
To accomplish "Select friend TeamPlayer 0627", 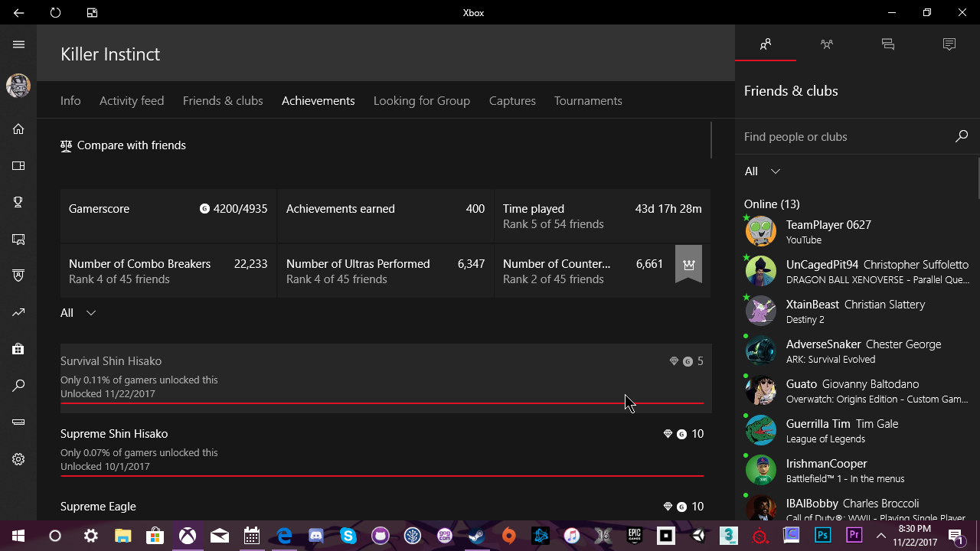I will click(857, 231).
